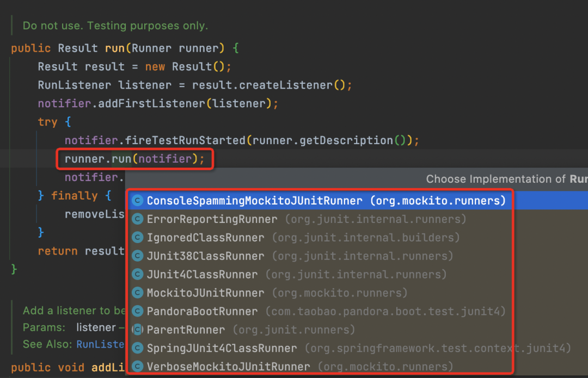Click 'Do not use. Testing purposes only.' comment

[115, 26]
